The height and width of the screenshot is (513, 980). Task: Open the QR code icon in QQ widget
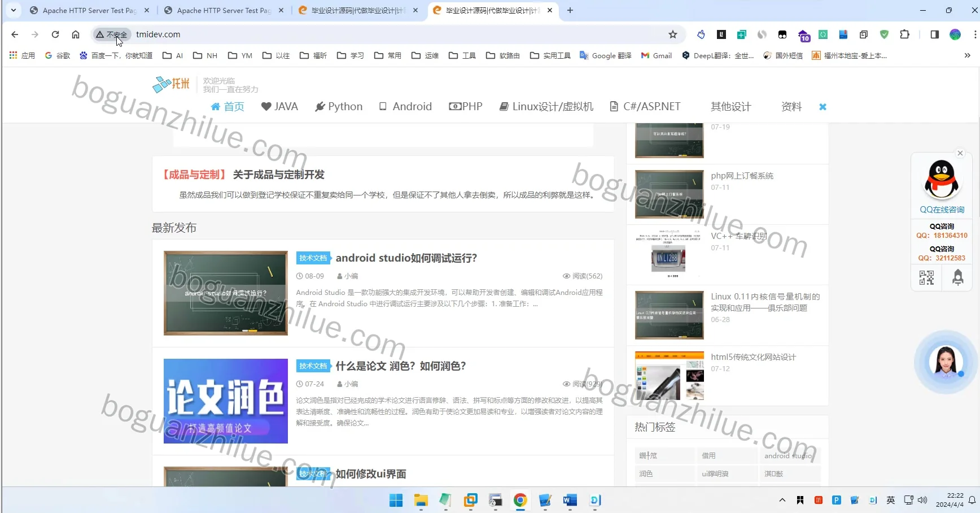(926, 277)
